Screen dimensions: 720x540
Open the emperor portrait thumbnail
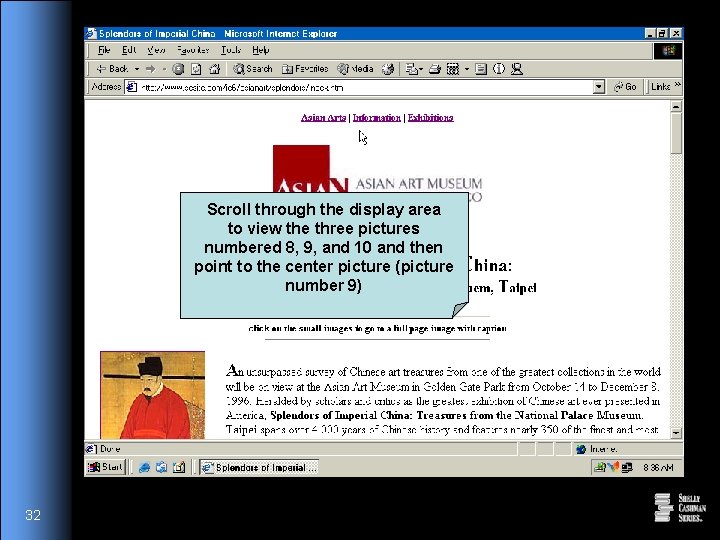click(152, 395)
